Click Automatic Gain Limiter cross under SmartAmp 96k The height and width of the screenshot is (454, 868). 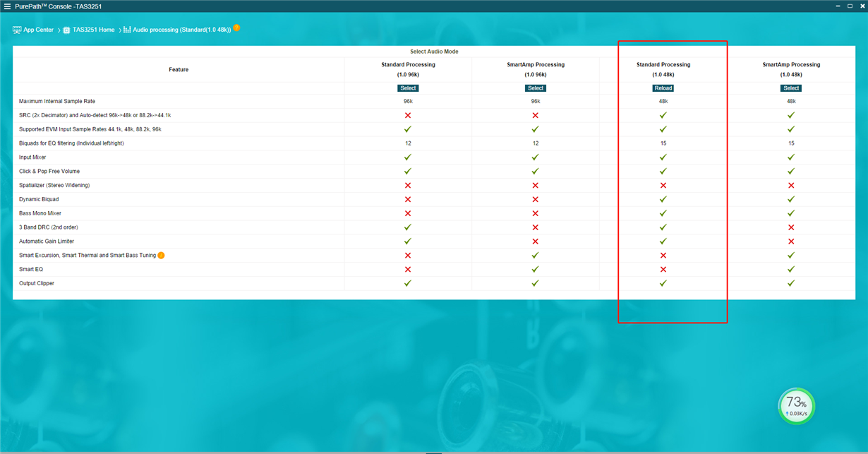coord(536,241)
